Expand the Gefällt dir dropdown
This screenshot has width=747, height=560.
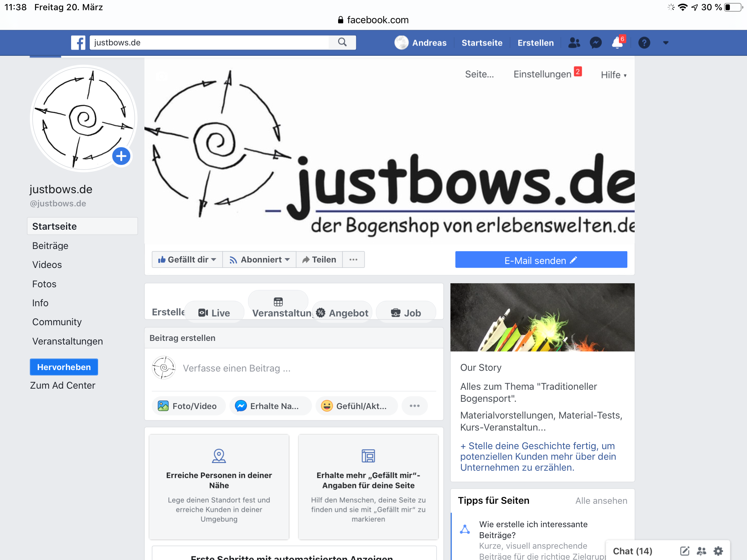(187, 260)
